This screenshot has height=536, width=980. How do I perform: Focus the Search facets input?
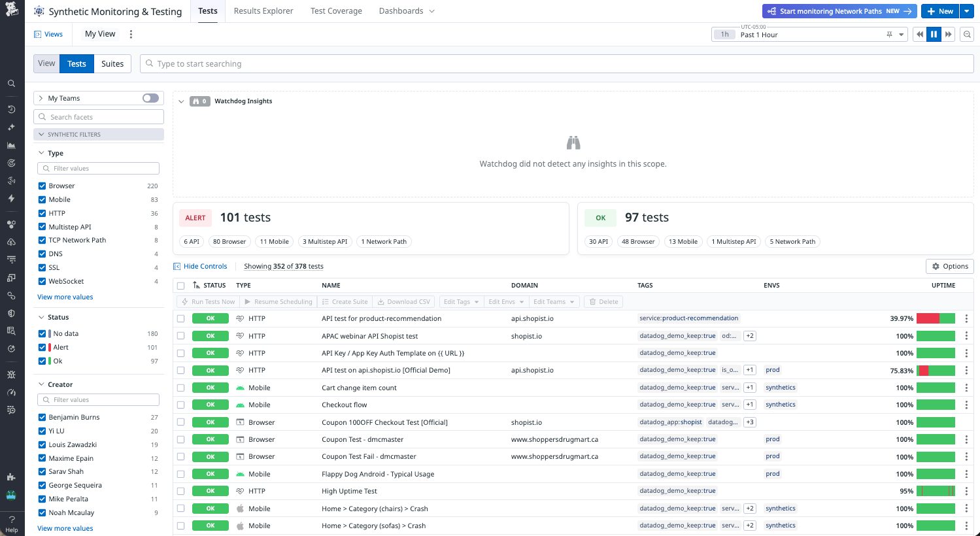[99, 117]
